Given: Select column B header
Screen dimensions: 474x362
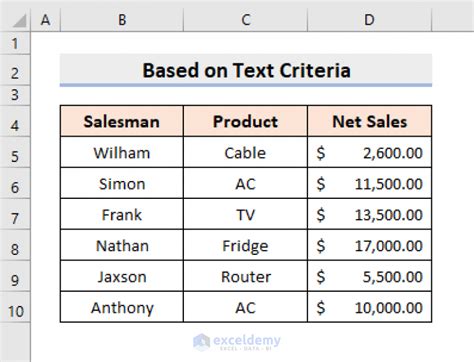Looking at the screenshot, I should [122, 20].
